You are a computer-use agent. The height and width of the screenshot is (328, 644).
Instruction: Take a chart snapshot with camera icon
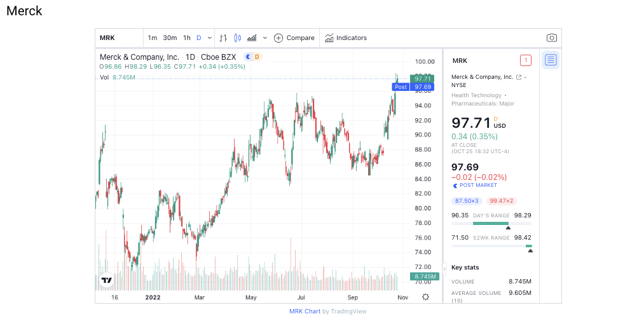point(552,38)
